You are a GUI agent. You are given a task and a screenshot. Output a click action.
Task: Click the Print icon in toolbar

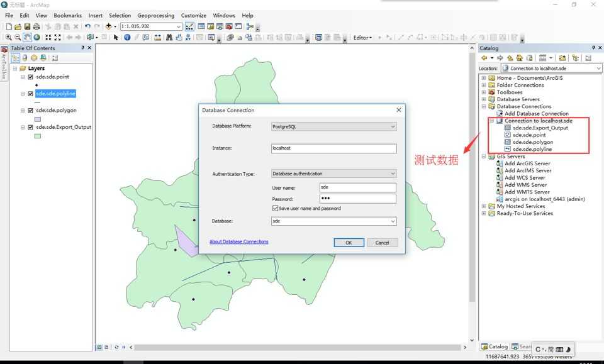tap(36, 26)
